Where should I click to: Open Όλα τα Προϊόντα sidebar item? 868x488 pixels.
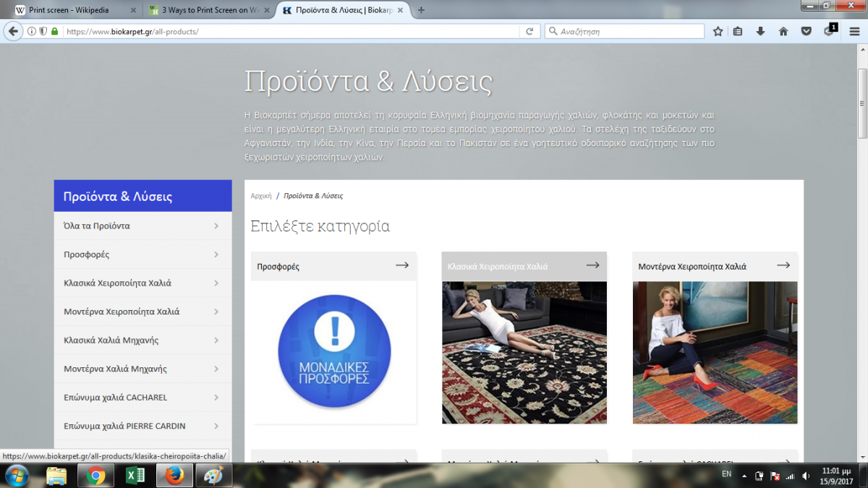142,226
